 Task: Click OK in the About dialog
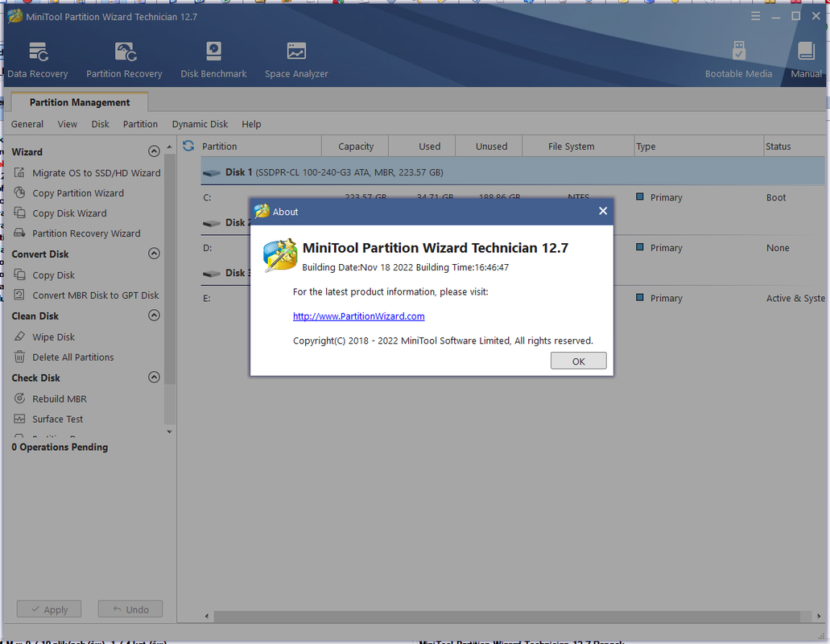[x=579, y=361]
